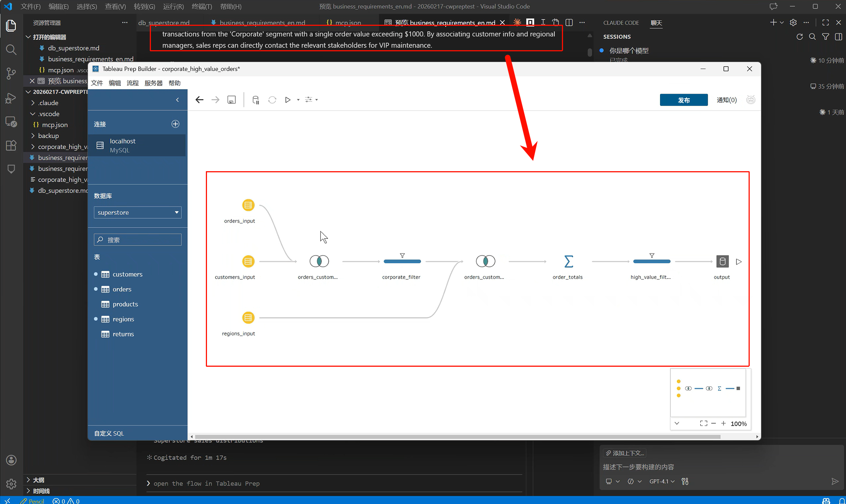Select the corporate_filter clean step
Viewport: 846px width, 504px height.
(402, 261)
